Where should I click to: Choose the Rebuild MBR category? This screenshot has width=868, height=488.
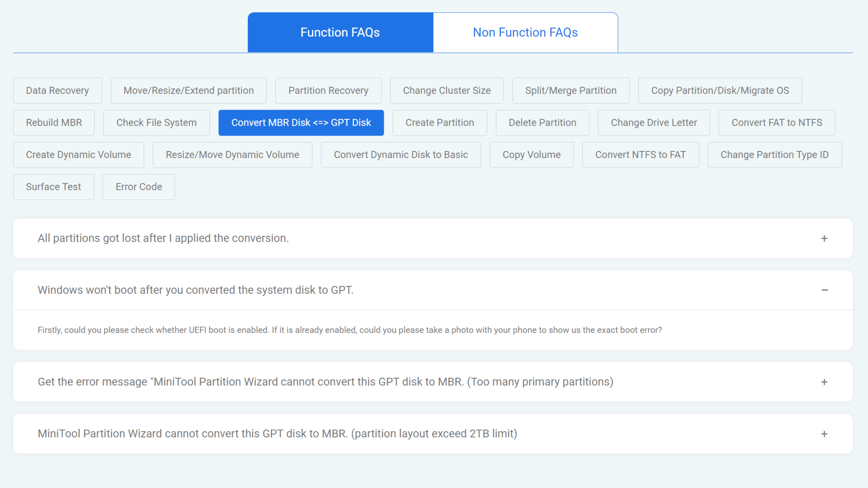(54, 123)
